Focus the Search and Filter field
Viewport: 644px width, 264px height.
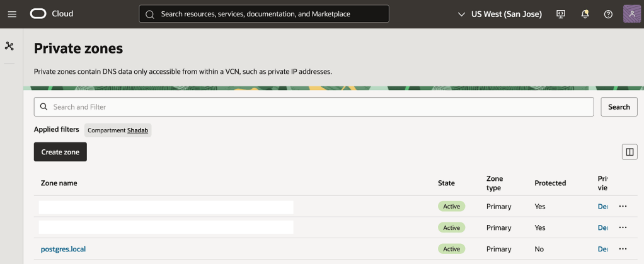point(315,107)
